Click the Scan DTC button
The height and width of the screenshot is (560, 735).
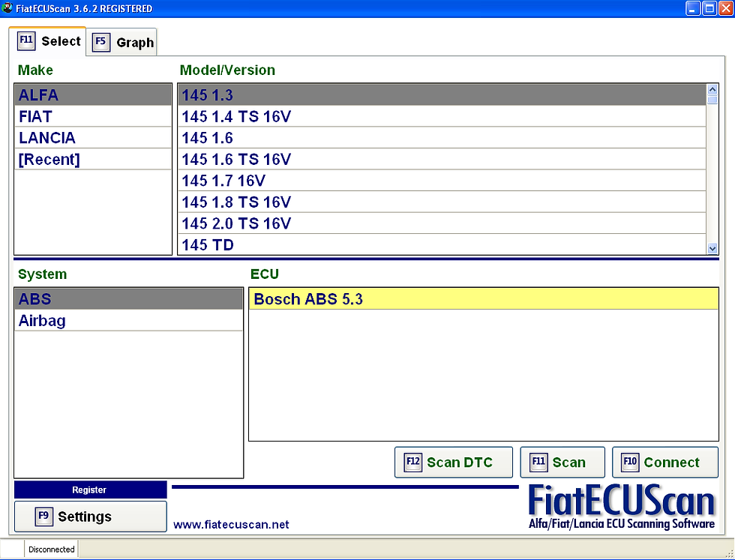point(453,463)
